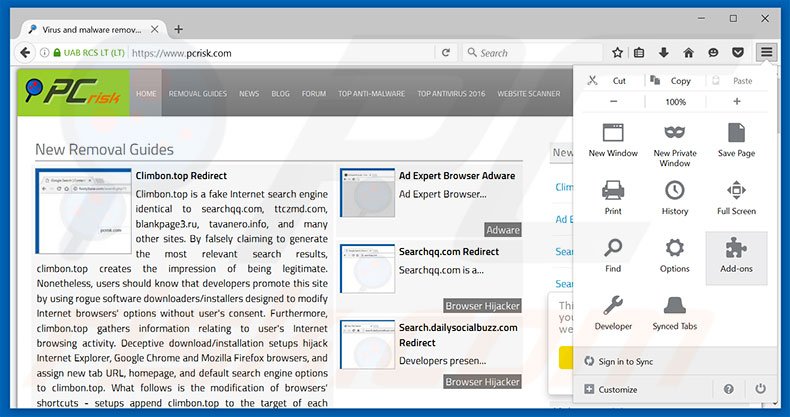Print the current page
Viewport: 790px width, 417px height.
pyautogui.click(x=613, y=198)
